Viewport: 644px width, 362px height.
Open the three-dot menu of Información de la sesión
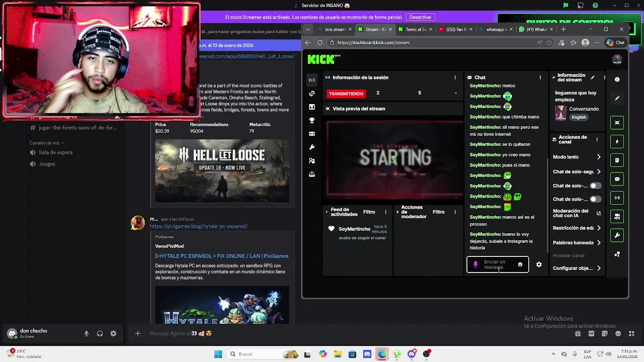click(x=455, y=77)
